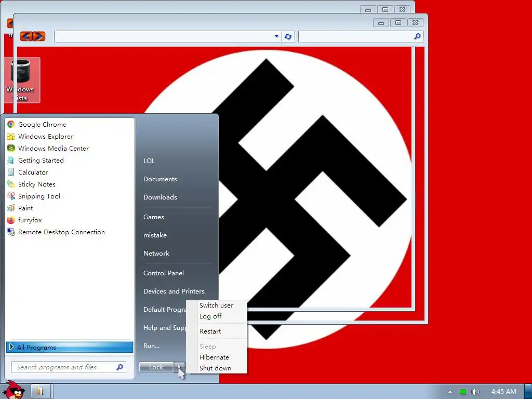Select the Windows Vista desktop icon
The image size is (532, 399).
pyautogui.click(x=22, y=80)
